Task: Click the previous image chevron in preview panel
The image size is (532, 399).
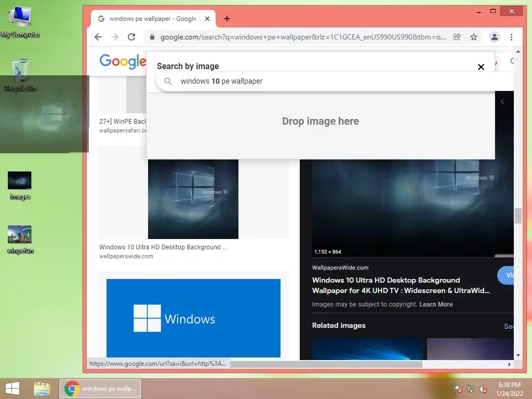Action: (x=502, y=101)
